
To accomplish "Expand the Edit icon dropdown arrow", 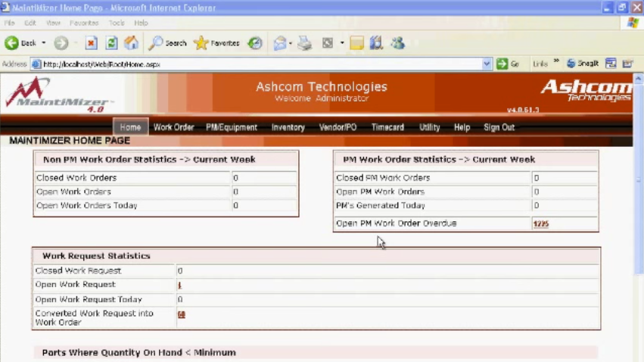I will pos(342,42).
